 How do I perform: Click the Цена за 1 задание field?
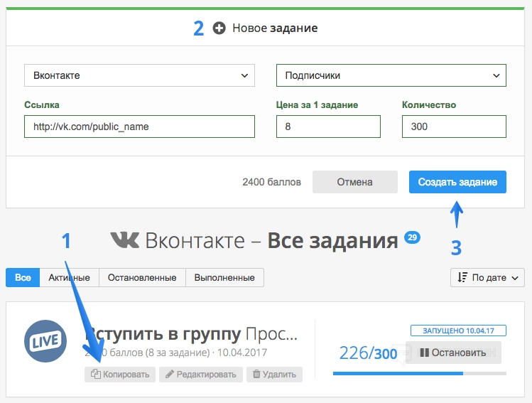328,127
